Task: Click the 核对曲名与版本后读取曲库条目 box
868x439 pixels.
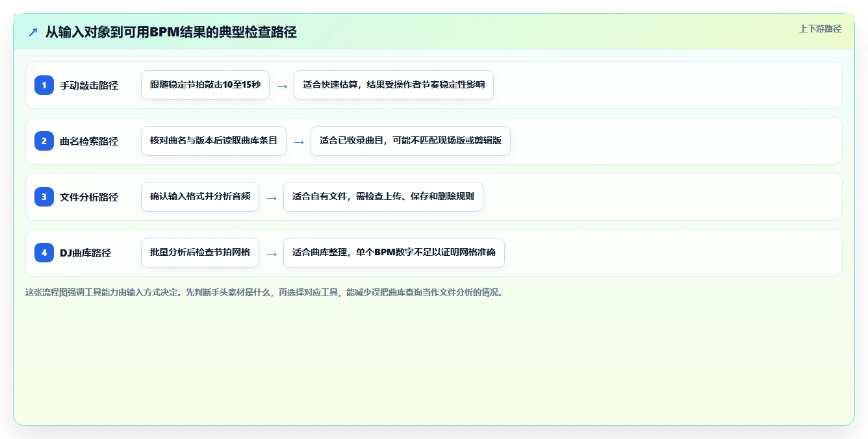Action: (x=214, y=141)
